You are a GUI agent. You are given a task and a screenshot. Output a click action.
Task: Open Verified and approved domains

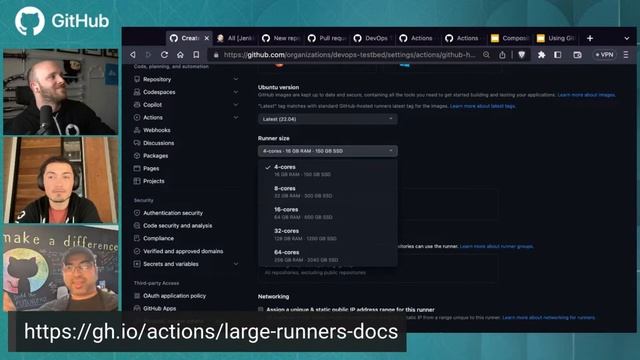coord(183,251)
